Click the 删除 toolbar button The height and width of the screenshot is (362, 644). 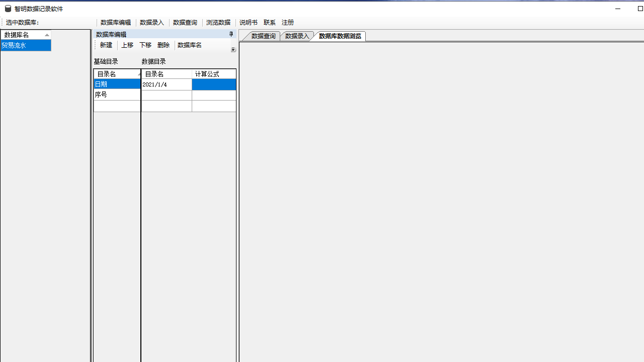(164, 45)
